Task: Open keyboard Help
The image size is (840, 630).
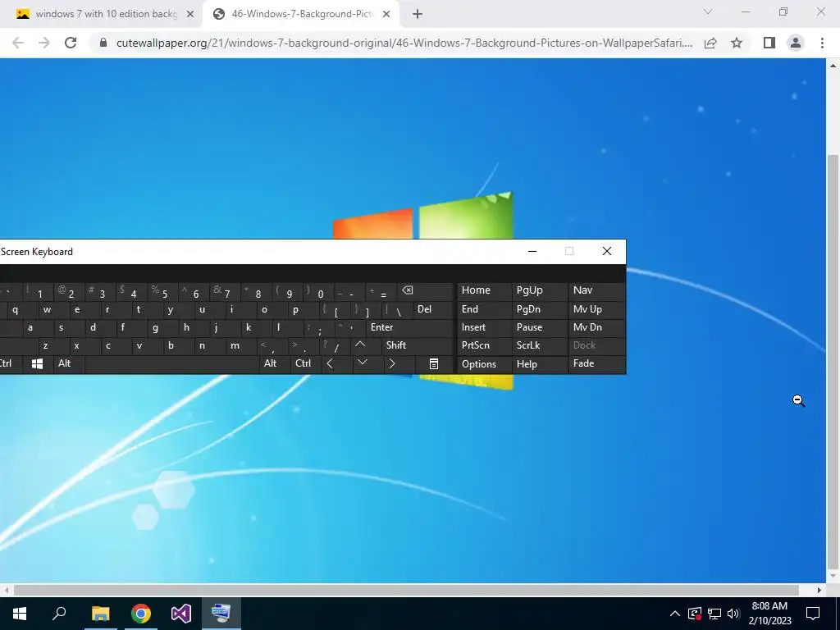Action: coord(540,363)
